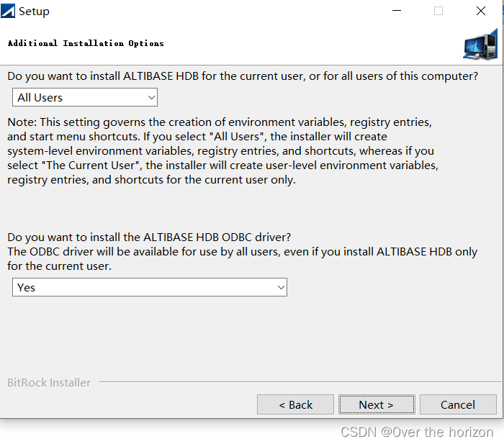Open the All Users dropdown

pos(85,97)
